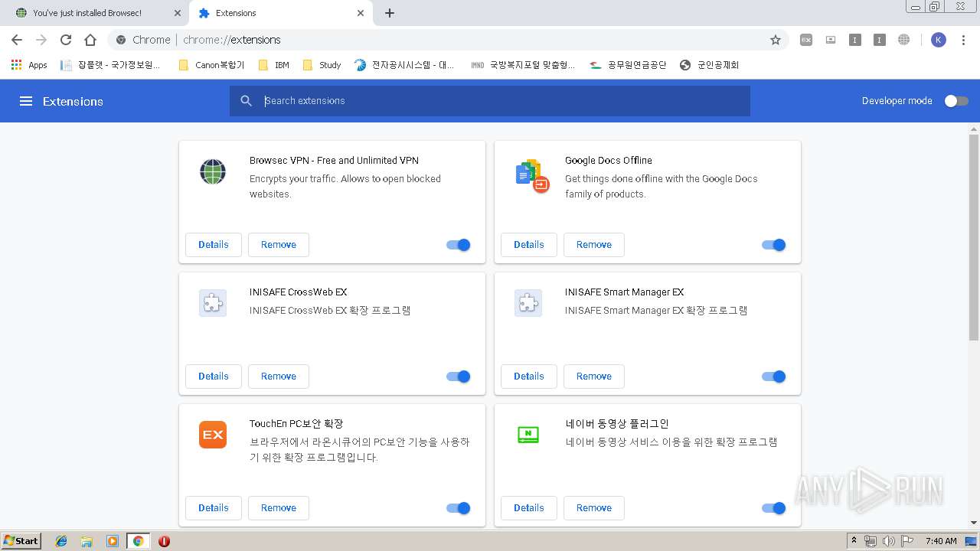Disable the 네이버 동영상 플러그인 extension
Viewport: 980px width, 551px height.
[x=774, y=508]
